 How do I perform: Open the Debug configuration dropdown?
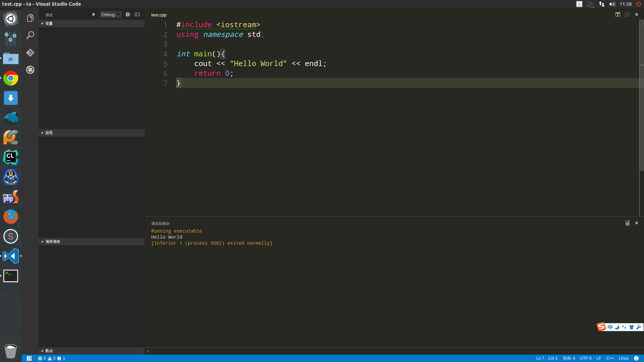pyautogui.click(x=111, y=14)
